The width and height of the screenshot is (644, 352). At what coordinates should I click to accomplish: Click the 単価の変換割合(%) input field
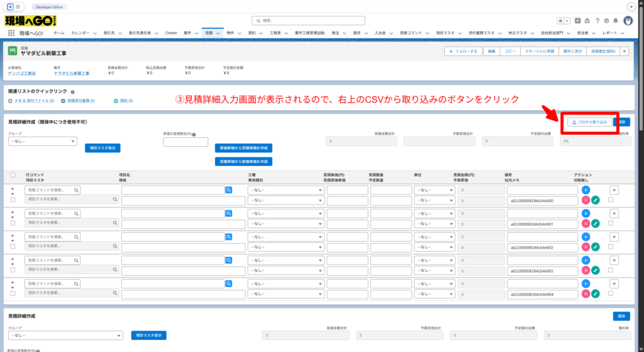click(x=185, y=142)
